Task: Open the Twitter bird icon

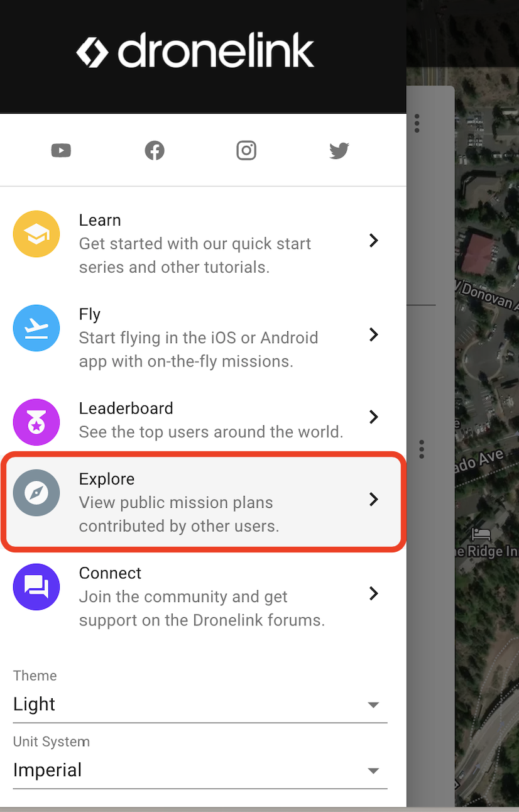Action: [x=339, y=151]
